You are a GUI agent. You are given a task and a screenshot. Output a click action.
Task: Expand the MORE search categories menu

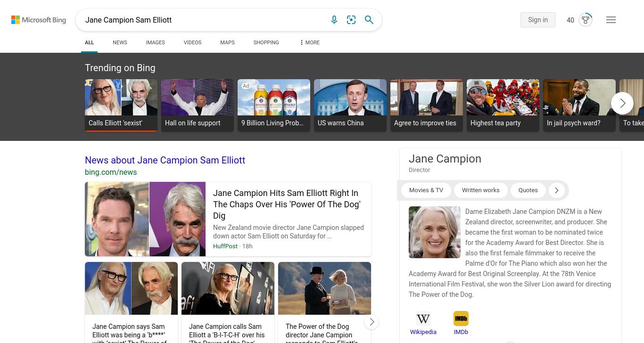click(x=310, y=42)
